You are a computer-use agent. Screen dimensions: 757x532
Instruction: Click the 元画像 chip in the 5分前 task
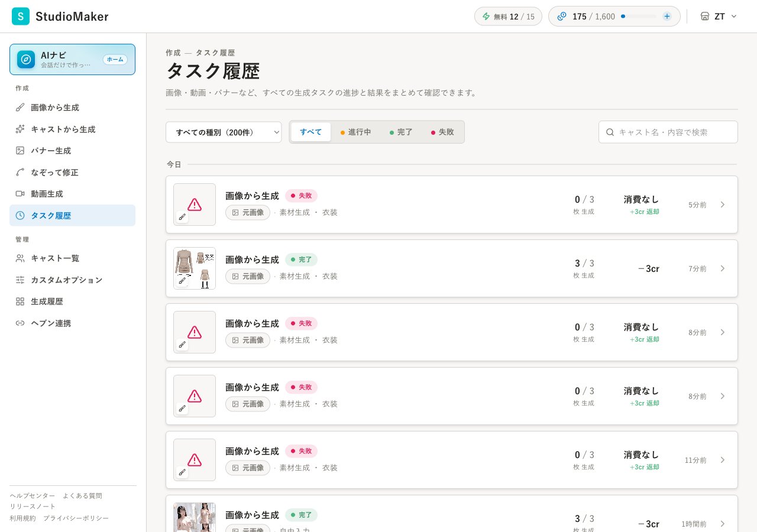point(248,212)
